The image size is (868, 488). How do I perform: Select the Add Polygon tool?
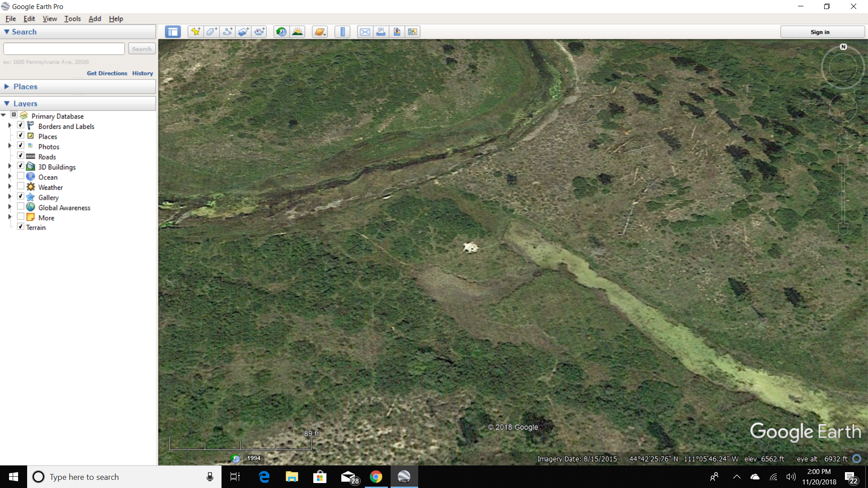211,32
